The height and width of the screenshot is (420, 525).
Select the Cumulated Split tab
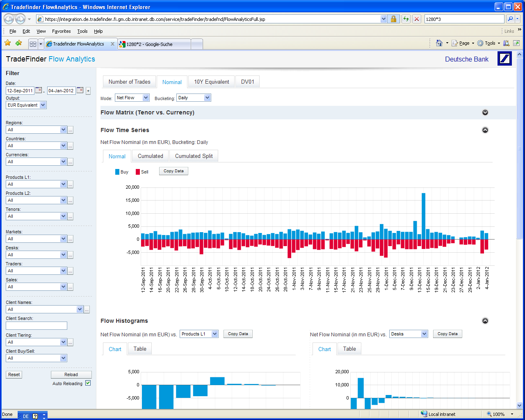pyautogui.click(x=194, y=156)
